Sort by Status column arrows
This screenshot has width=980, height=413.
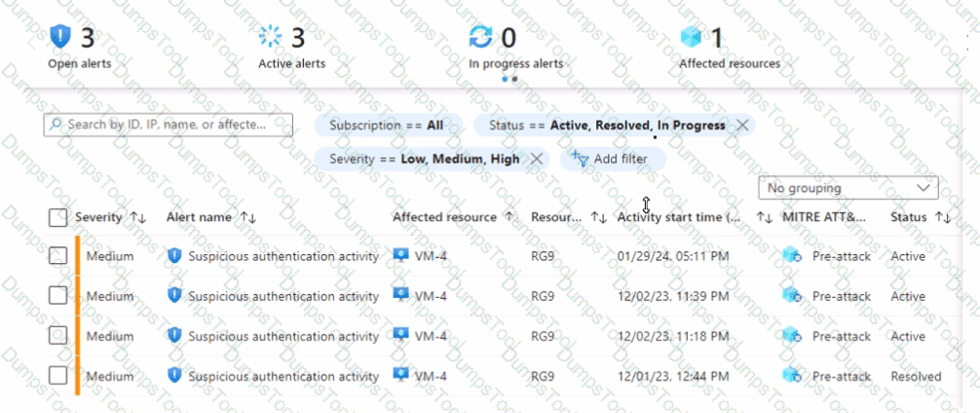coord(943,217)
